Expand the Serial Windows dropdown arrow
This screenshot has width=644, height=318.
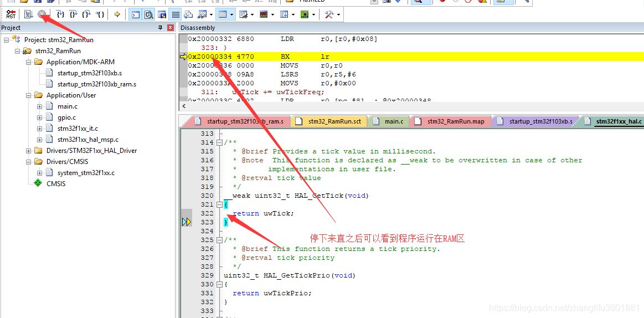pyautogui.click(x=252, y=15)
